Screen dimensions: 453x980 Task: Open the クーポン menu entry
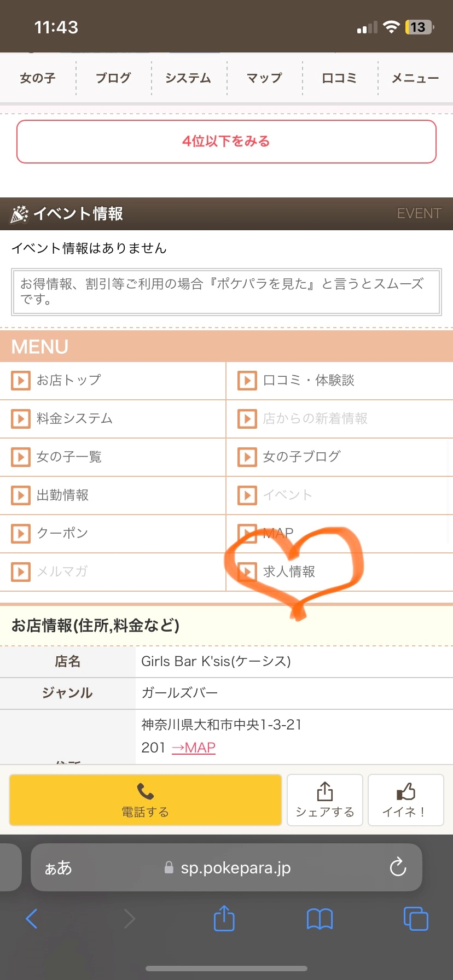click(x=62, y=534)
